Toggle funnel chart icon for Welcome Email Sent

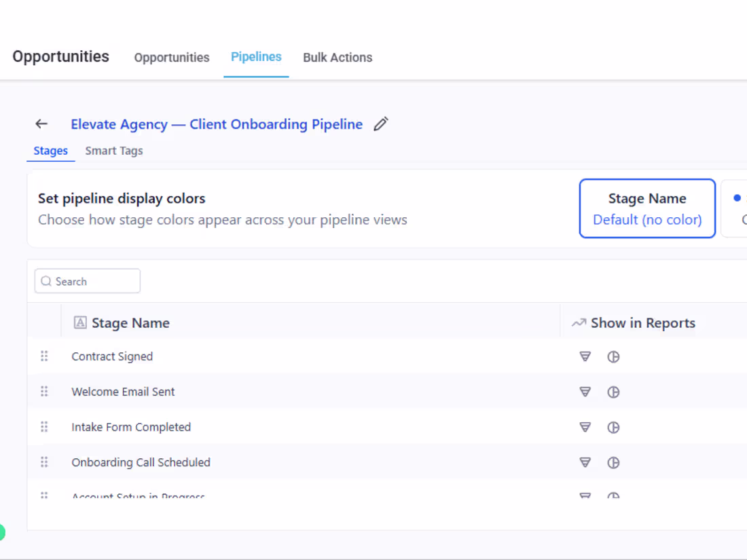point(585,392)
